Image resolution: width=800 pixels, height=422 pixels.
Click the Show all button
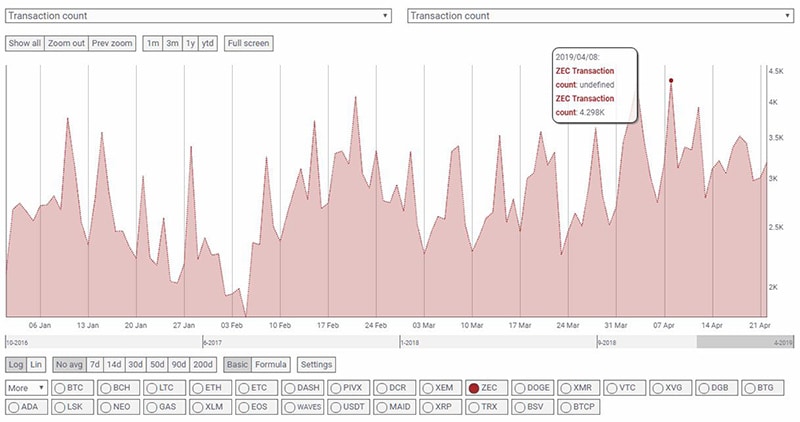pyautogui.click(x=24, y=43)
